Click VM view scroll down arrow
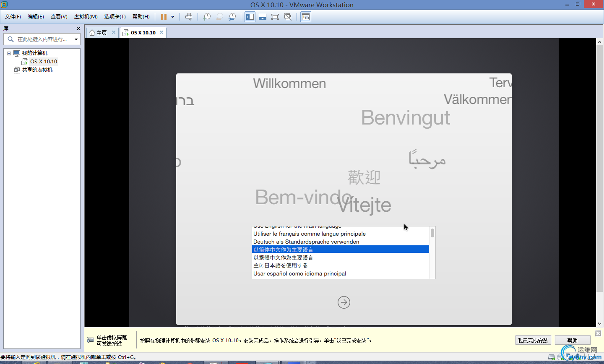The height and width of the screenshot is (364, 604). click(x=600, y=324)
